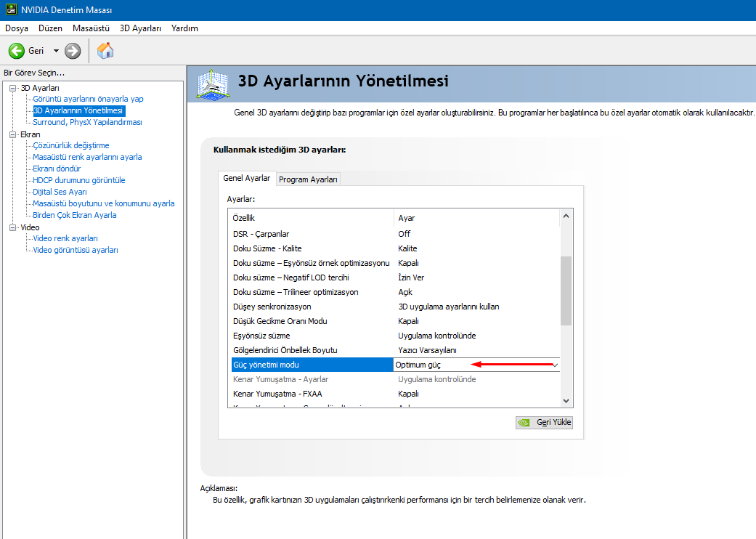Open Dijital Ses Ayarı

click(x=60, y=191)
